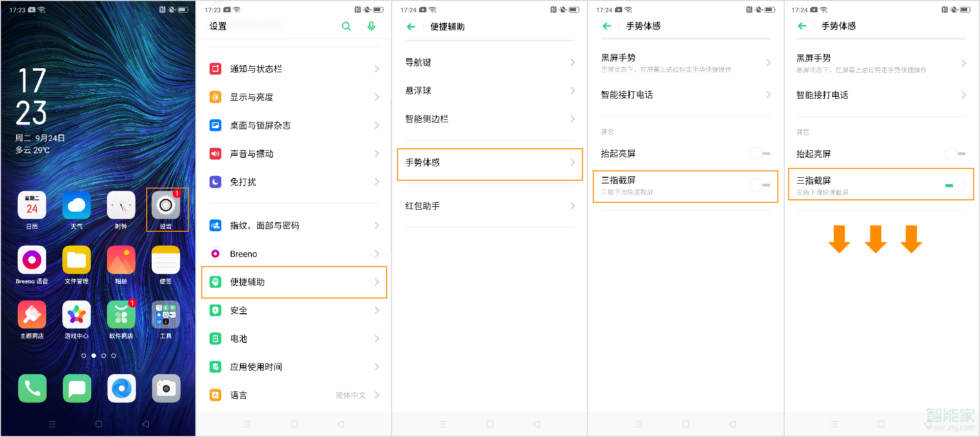The height and width of the screenshot is (437, 980).
Task: Open the 红包助手 option
Action: (489, 205)
